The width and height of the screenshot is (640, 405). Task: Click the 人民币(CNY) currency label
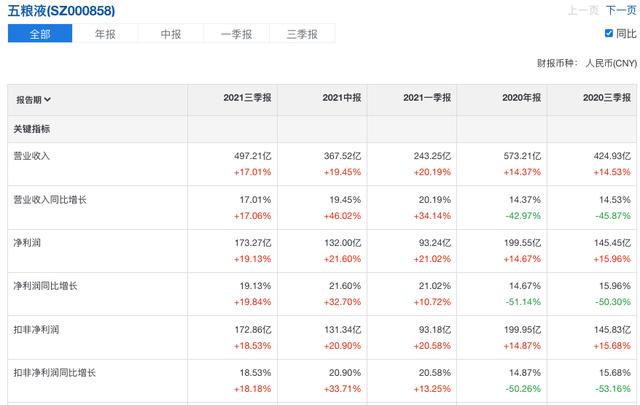coord(610,62)
